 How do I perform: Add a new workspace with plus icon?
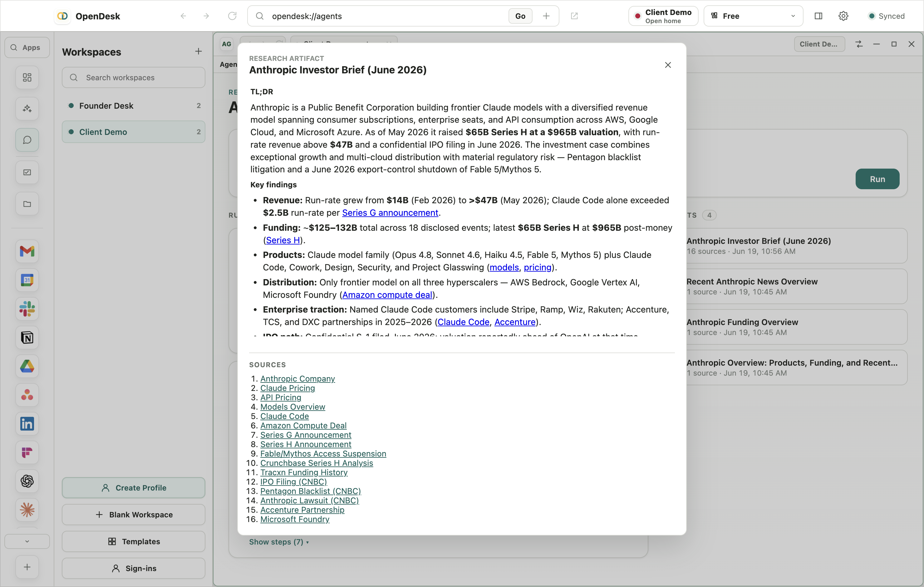click(199, 52)
